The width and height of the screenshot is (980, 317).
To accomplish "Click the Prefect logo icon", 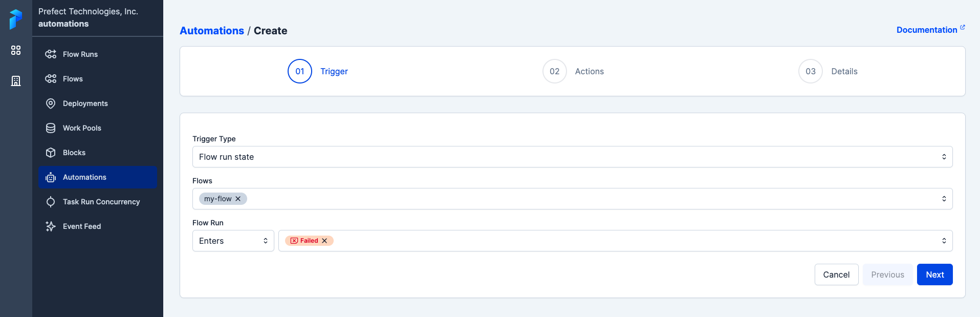I will coord(16,19).
